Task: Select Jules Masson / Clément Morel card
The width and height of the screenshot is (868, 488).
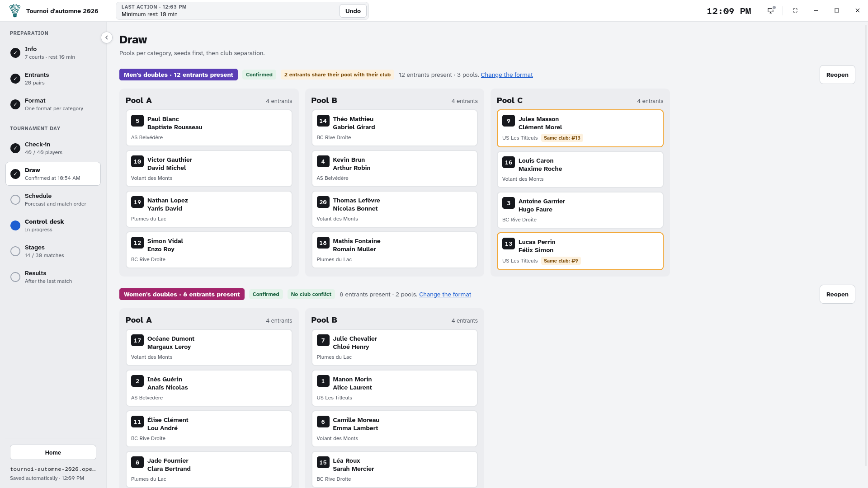Action: [580, 128]
